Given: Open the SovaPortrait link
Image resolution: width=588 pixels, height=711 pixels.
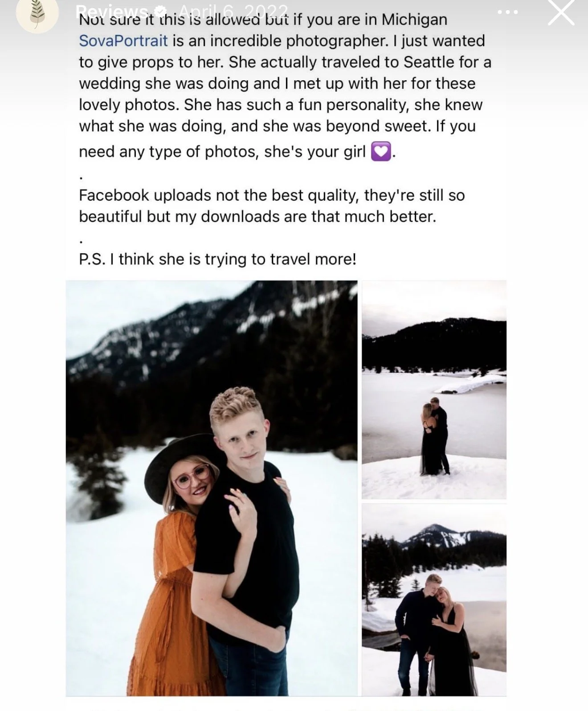Looking at the screenshot, I should [123, 41].
